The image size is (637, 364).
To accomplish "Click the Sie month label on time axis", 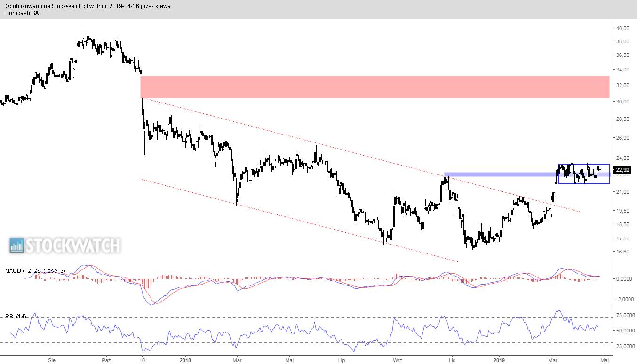I will pyautogui.click(x=52, y=360).
